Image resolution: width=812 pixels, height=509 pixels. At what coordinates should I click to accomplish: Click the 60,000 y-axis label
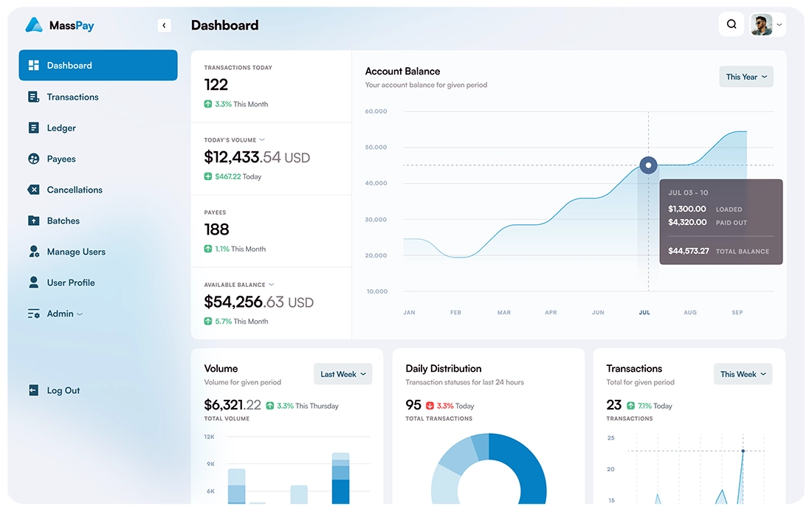[376, 111]
